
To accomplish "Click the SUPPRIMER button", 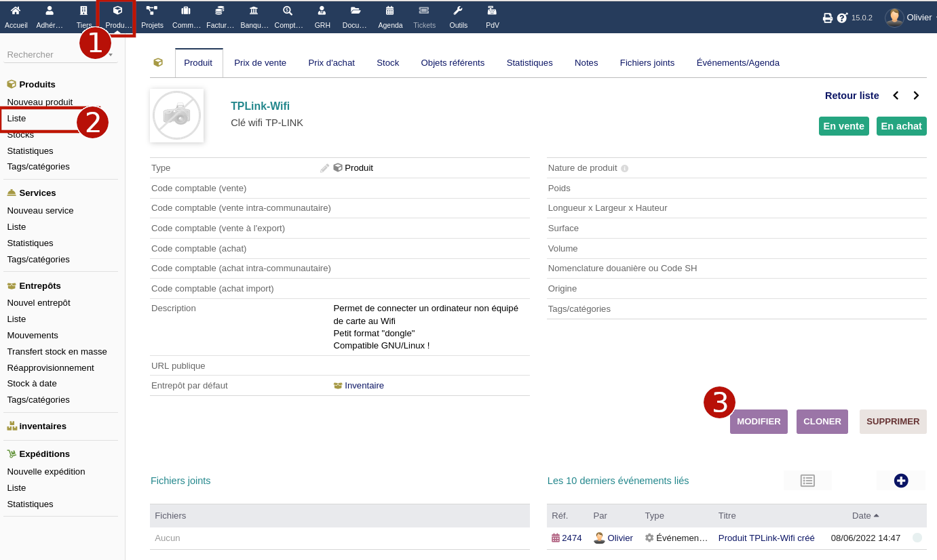I will pos(893,422).
